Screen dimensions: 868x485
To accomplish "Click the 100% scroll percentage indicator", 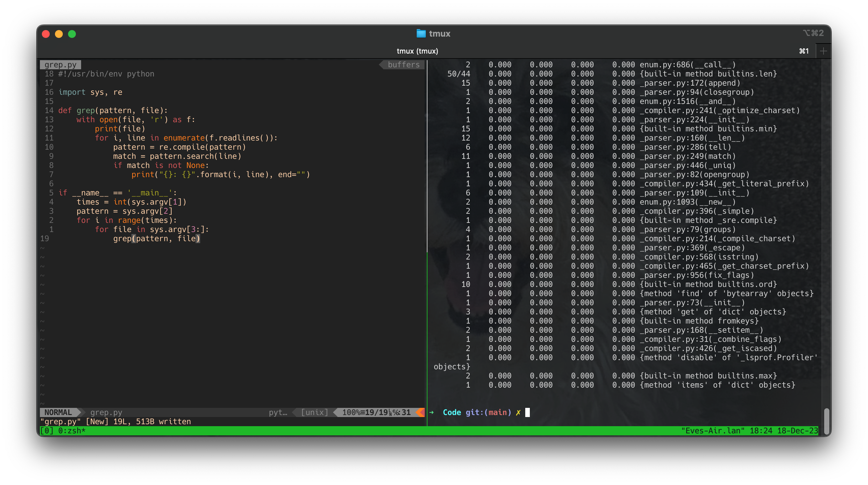I will 350,412.
